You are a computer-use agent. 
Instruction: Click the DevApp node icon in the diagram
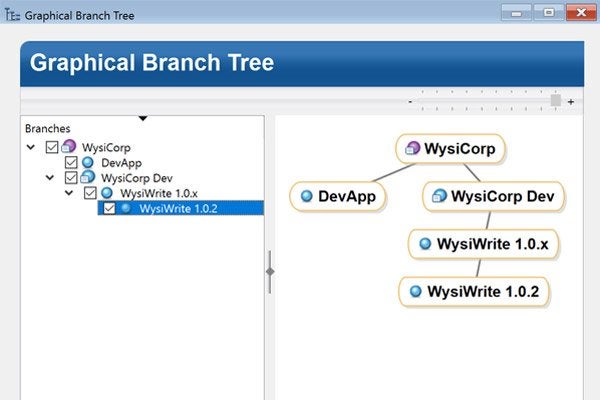(307, 196)
